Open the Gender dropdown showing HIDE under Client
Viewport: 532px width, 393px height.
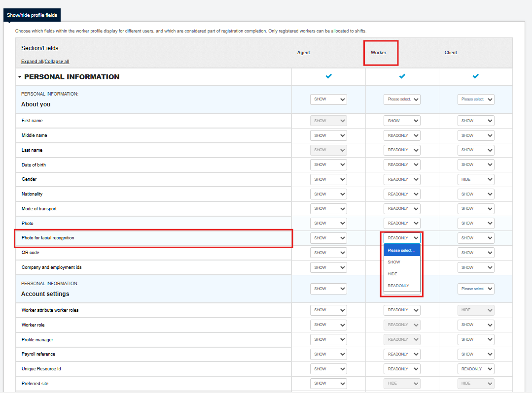click(475, 179)
